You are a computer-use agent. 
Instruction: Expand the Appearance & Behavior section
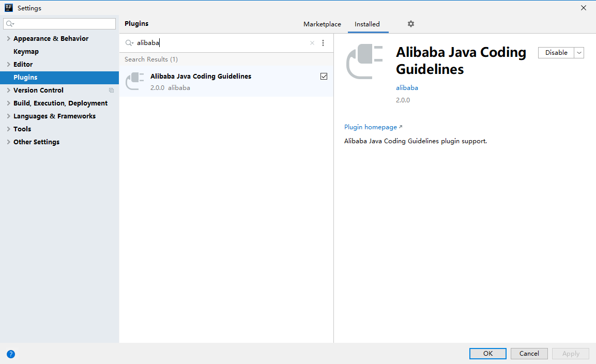pyautogui.click(x=8, y=38)
